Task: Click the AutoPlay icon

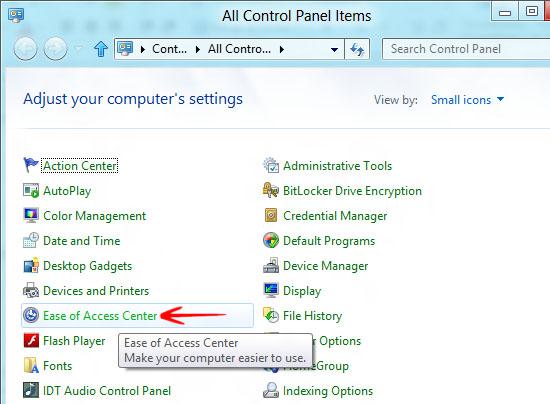Action: pyautogui.click(x=31, y=191)
